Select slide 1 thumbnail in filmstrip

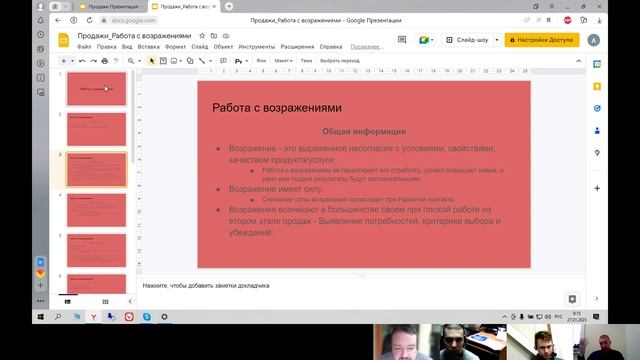(x=96, y=89)
